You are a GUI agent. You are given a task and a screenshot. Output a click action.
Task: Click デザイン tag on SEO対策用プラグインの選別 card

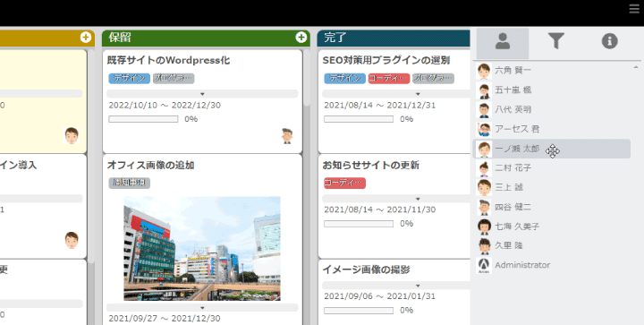point(344,79)
